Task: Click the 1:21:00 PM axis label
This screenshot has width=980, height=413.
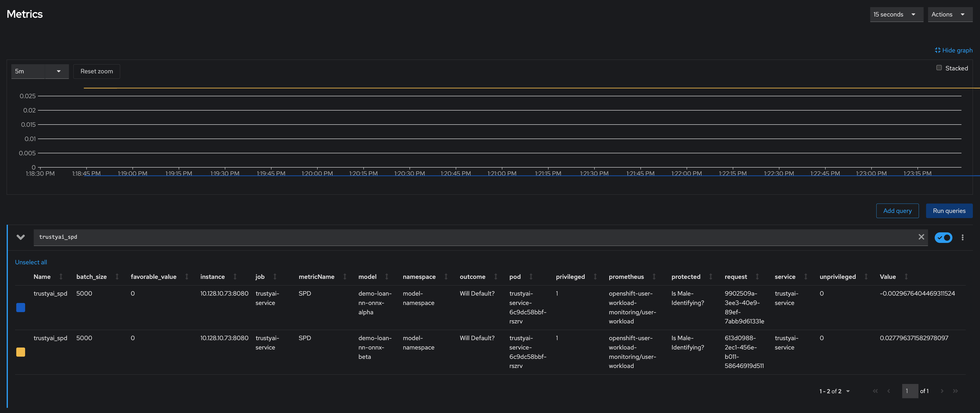Action: [x=502, y=174]
